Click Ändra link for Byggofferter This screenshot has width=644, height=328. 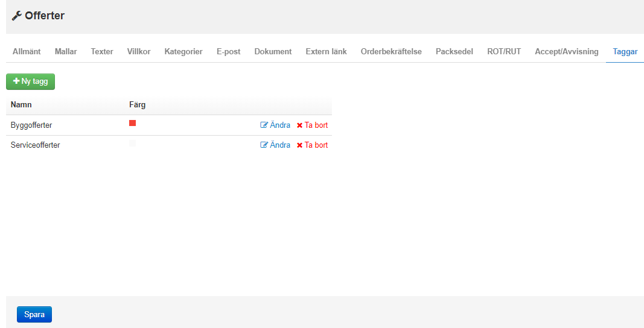coord(275,125)
